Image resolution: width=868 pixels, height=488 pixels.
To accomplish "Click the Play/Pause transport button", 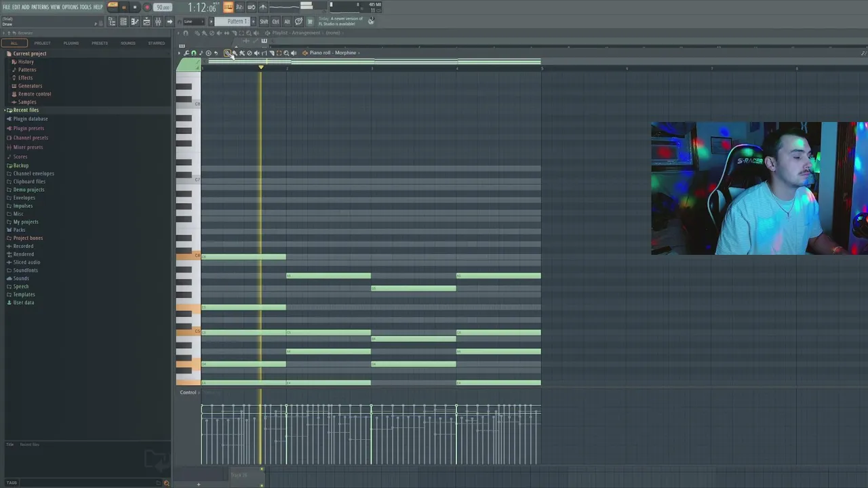I will point(123,7).
